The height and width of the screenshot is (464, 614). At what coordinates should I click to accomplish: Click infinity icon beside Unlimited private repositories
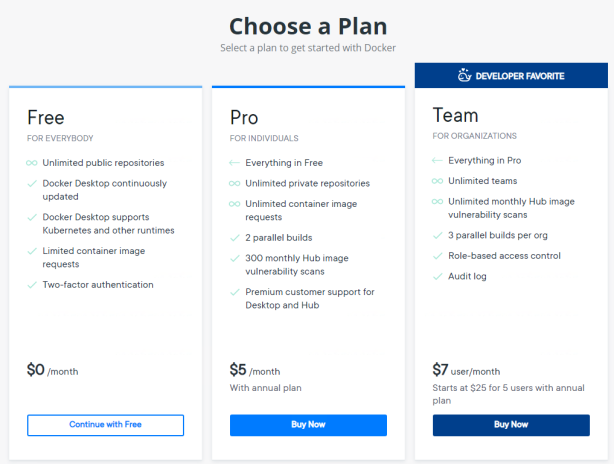point(235,183)
